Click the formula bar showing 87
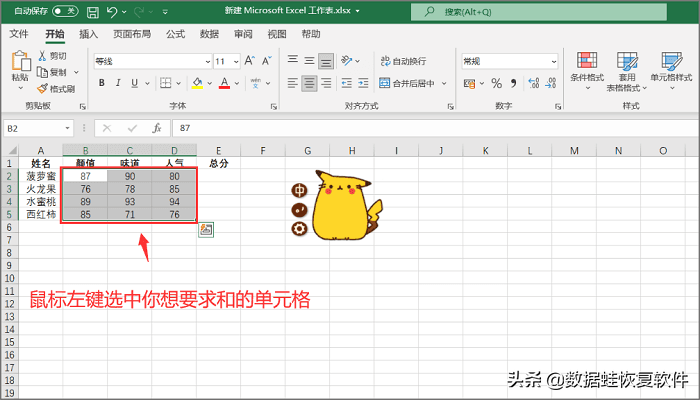 (436, 129)
